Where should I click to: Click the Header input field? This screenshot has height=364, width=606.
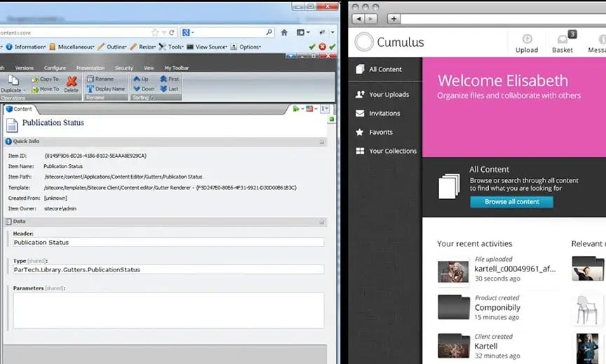coord(168,242)
